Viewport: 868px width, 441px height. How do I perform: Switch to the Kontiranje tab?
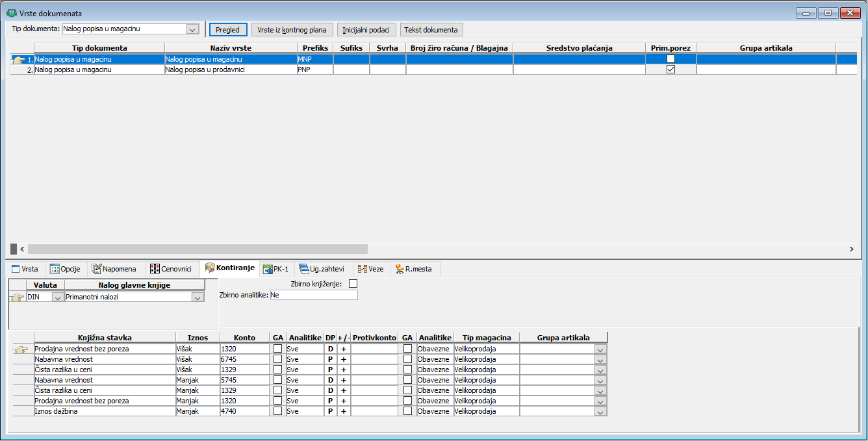pyautogui.click(x=230, y=269)
